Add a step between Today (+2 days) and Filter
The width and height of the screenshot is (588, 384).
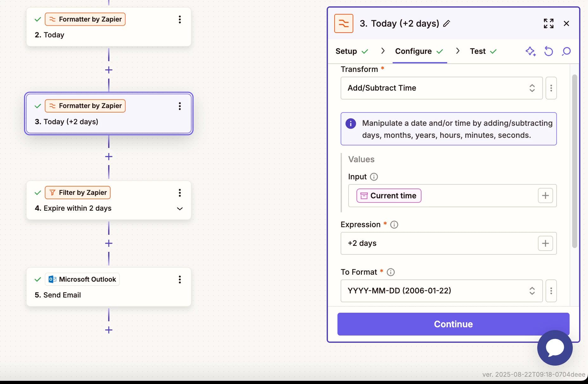pyautogui.click(x=109, y=157)
